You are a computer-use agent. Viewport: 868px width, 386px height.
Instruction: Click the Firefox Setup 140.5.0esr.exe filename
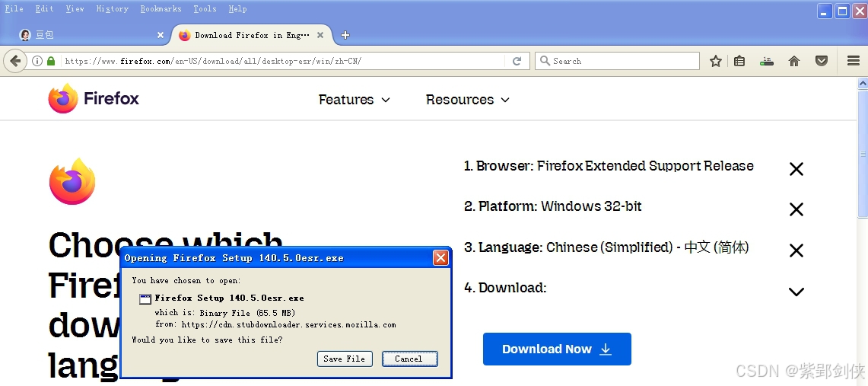click(x=229, y=298)
